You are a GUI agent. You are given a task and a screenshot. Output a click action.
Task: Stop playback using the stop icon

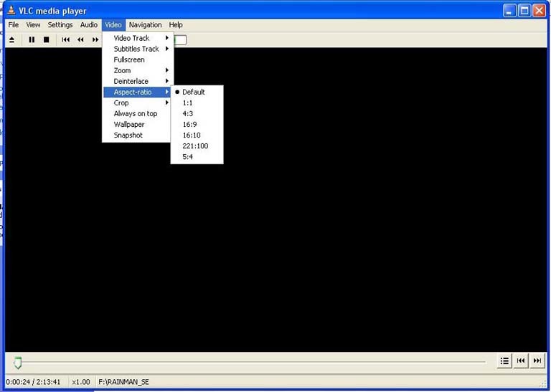click(46, 39)
